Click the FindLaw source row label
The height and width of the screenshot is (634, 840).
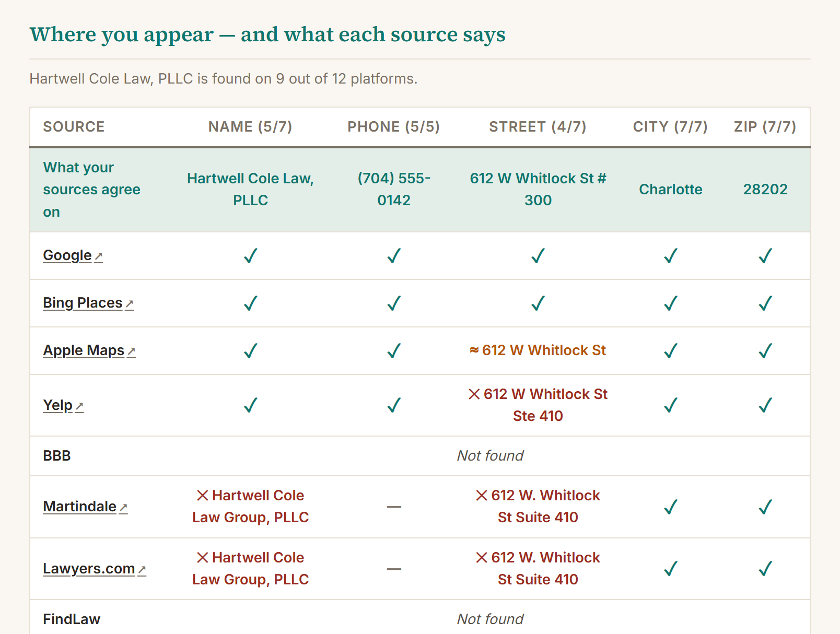click(x=72, y=619)
